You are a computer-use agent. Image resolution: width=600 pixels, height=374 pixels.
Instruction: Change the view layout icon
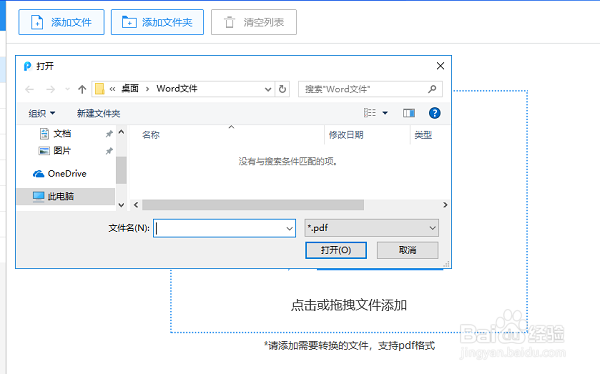[x=370, y=113]
